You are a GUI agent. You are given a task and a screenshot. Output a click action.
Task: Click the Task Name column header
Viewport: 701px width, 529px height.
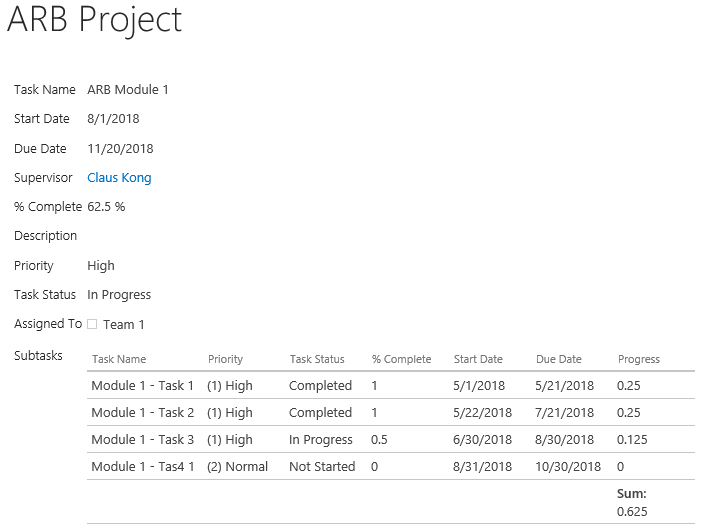(119, 359)
